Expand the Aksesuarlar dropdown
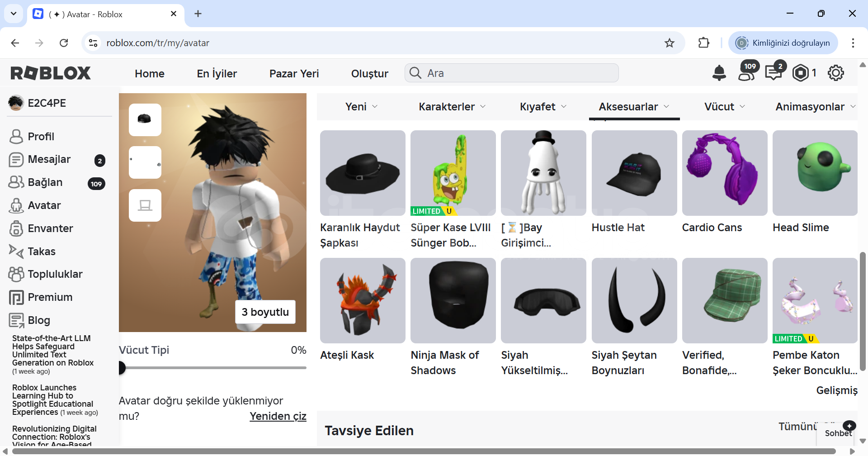868x456 pixels. tap(634, 107)
